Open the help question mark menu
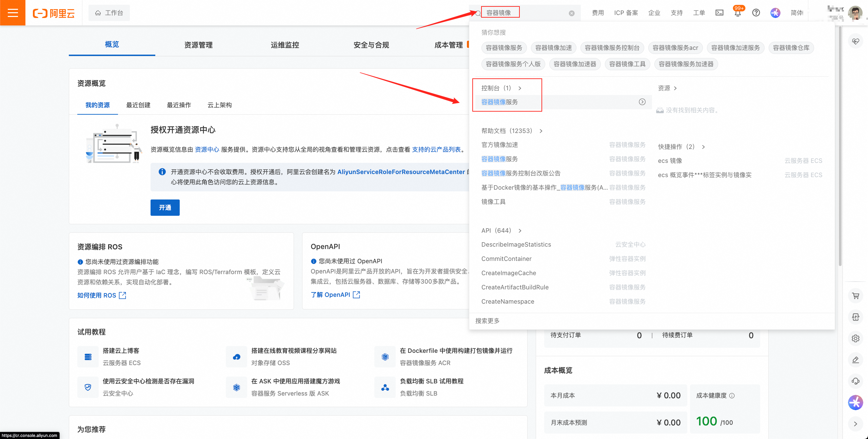The image size is (868, 439). [x=756, y=13]
